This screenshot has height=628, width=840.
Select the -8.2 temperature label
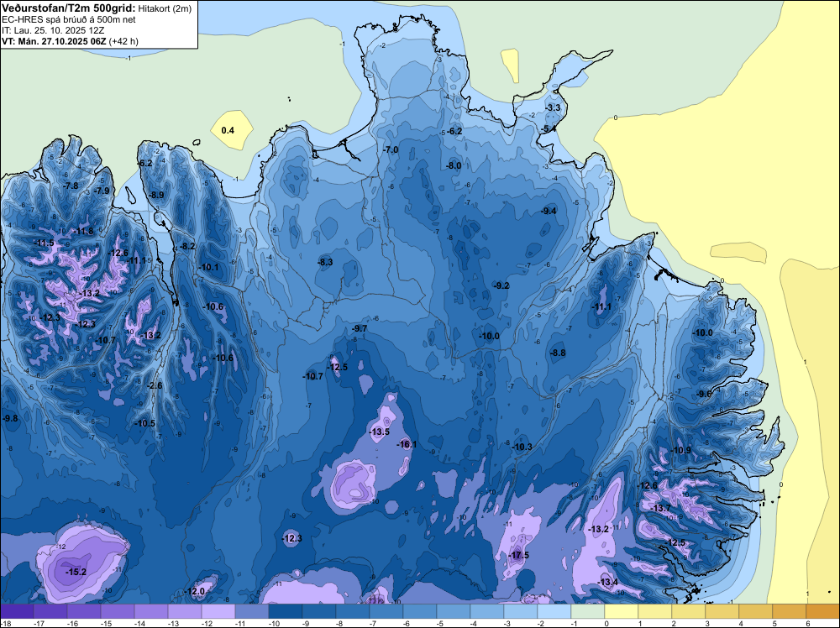(x=187, y=246)
